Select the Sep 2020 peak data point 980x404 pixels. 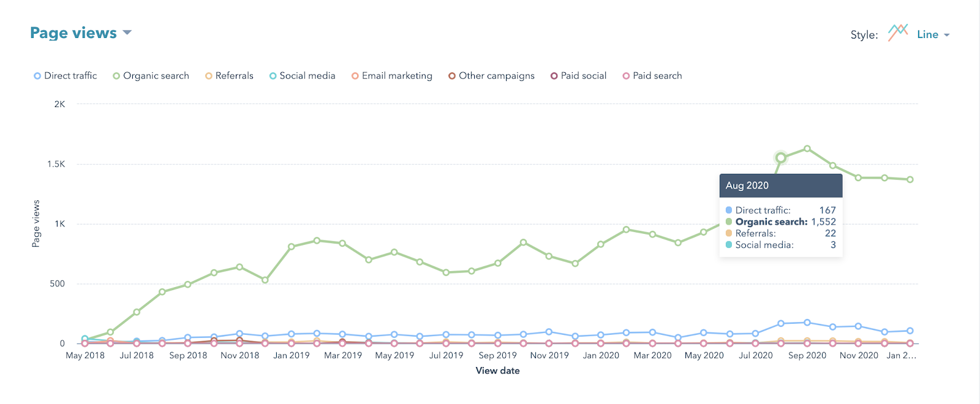807,148
